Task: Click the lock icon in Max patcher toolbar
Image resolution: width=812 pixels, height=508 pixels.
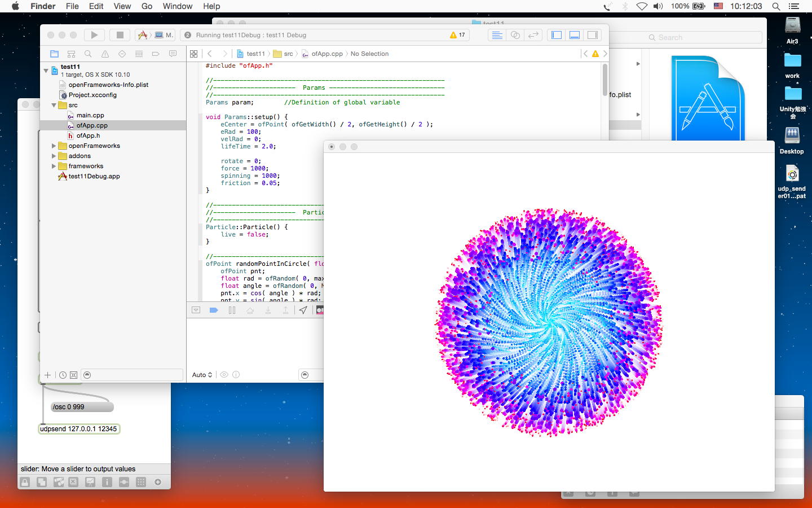Action: (x=25, y=482)
